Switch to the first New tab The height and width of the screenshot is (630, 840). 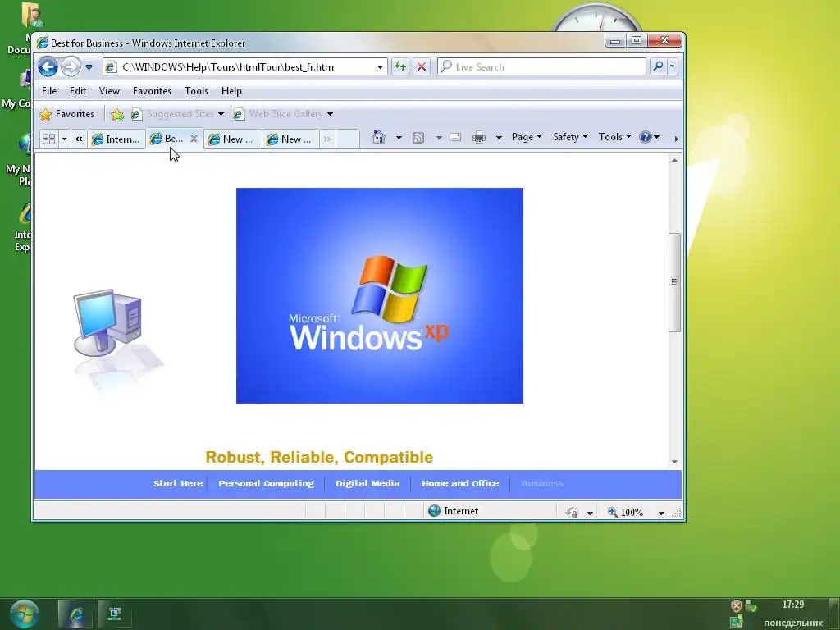[232, 139]
